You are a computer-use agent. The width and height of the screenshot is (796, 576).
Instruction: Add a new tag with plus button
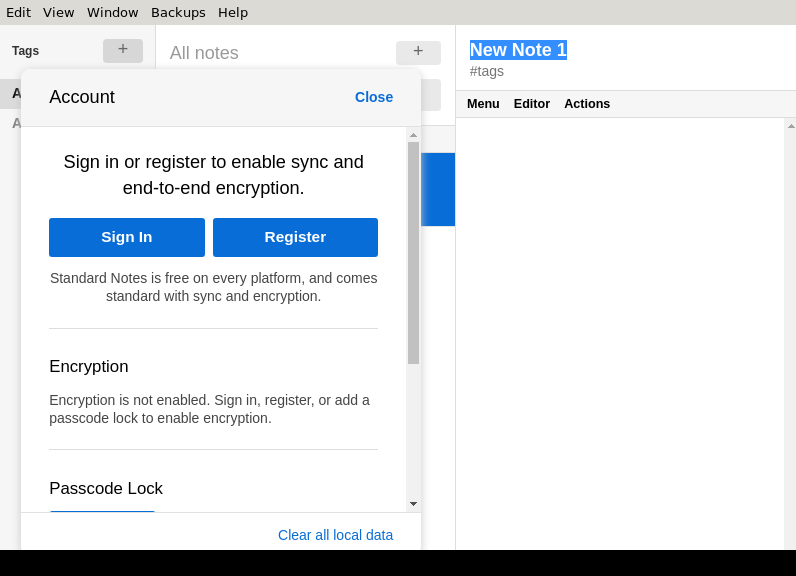(x=123, y=51)
